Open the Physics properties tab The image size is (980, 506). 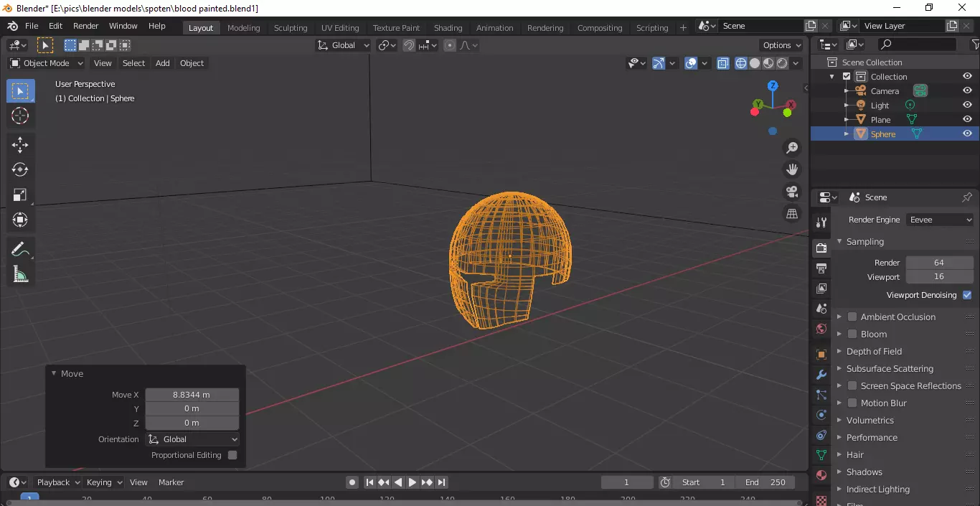pyautogui.click(x=821, y=415)
